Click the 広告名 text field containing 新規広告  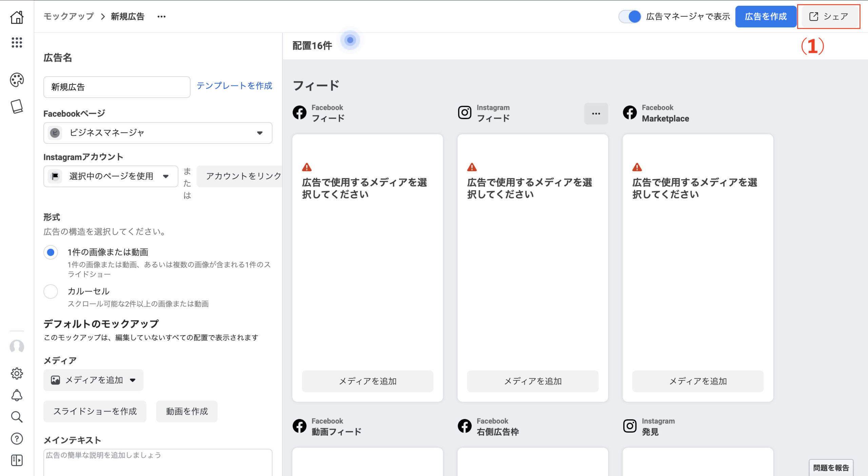[x=117, y=87]
